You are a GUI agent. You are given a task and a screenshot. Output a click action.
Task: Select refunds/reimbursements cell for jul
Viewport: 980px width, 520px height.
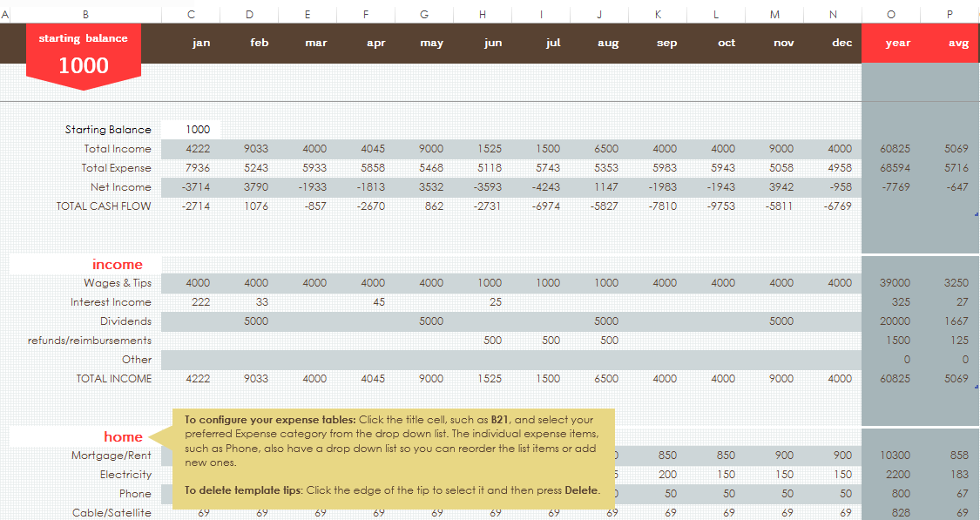(551, 341)
